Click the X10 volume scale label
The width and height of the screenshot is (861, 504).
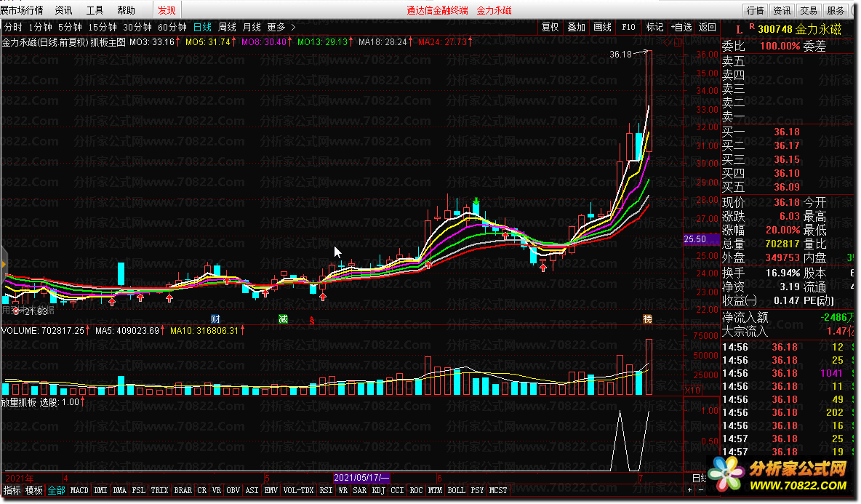[x=692, y=390]
